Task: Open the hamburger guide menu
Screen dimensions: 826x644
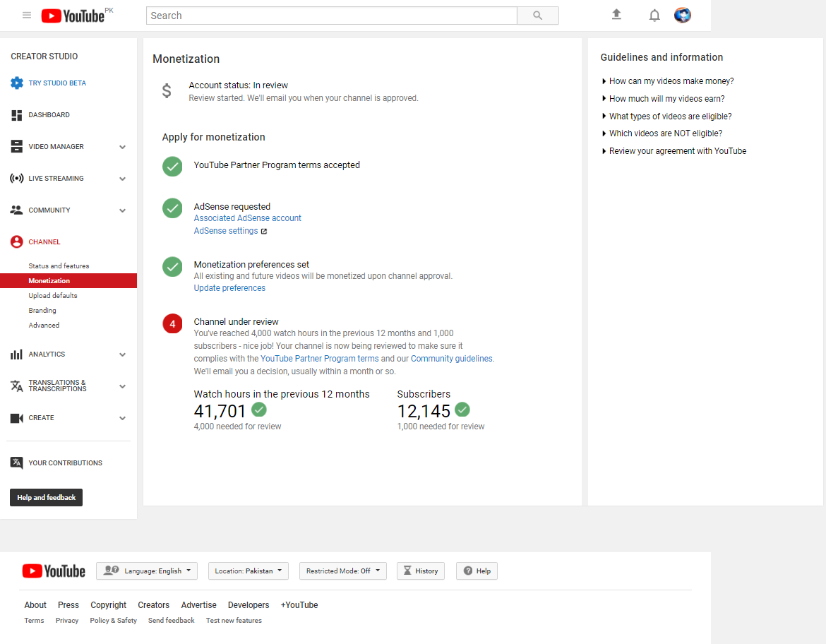Action: click(x=27, y=16)
